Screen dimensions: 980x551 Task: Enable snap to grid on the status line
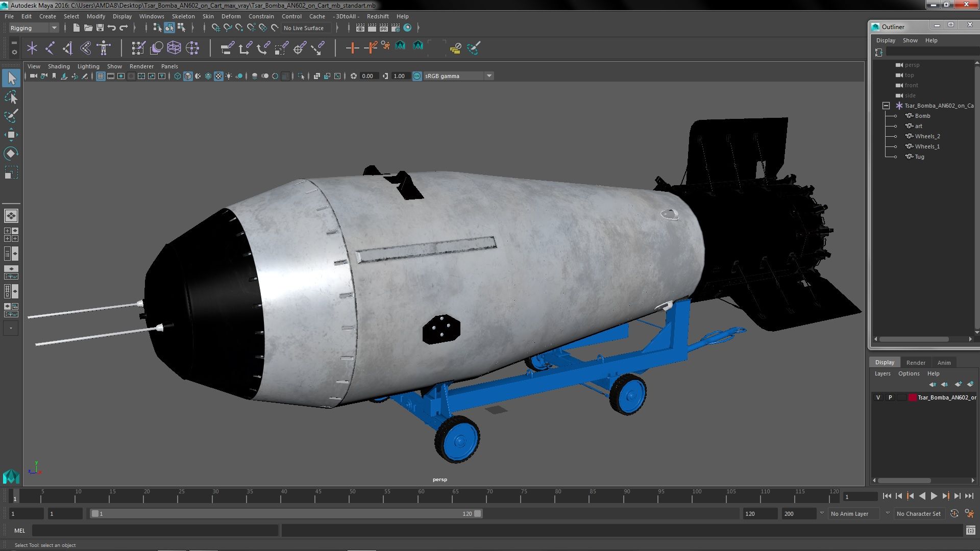click(x=215, y=28)
